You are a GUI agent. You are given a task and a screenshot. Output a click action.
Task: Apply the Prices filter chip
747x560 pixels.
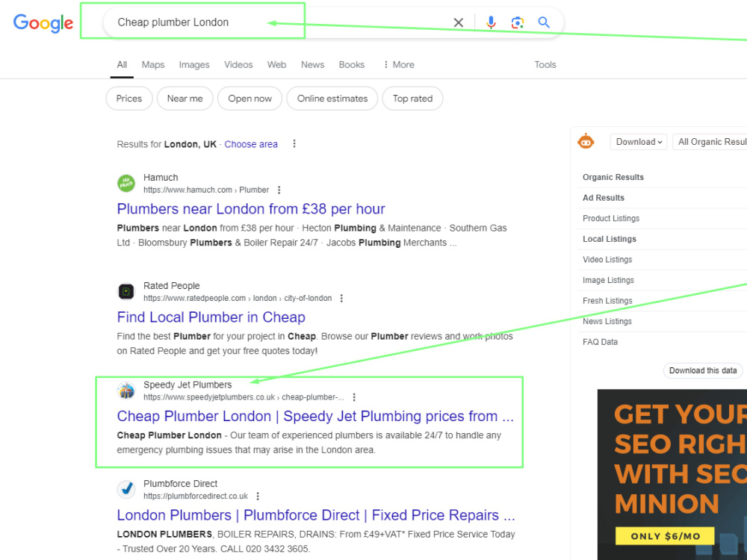129,99
